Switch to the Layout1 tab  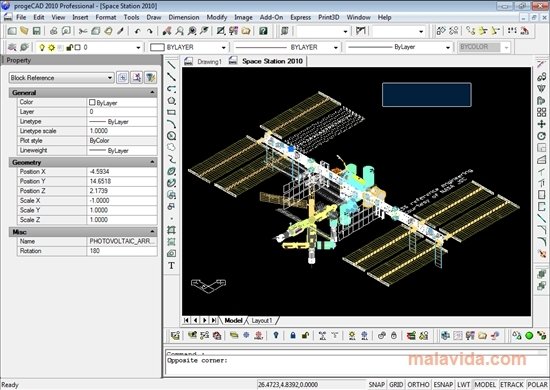(x=262, y=321)
